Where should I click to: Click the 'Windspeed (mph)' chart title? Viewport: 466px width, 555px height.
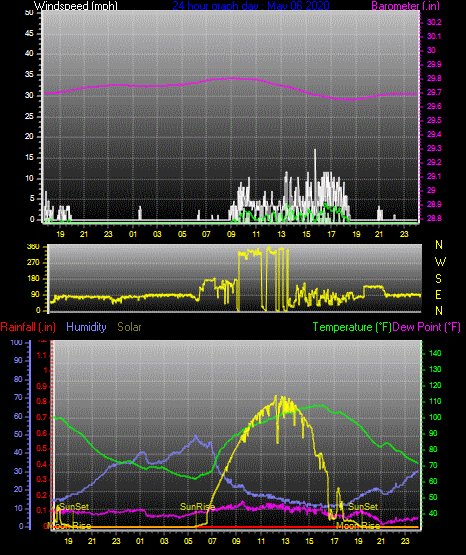76,5
